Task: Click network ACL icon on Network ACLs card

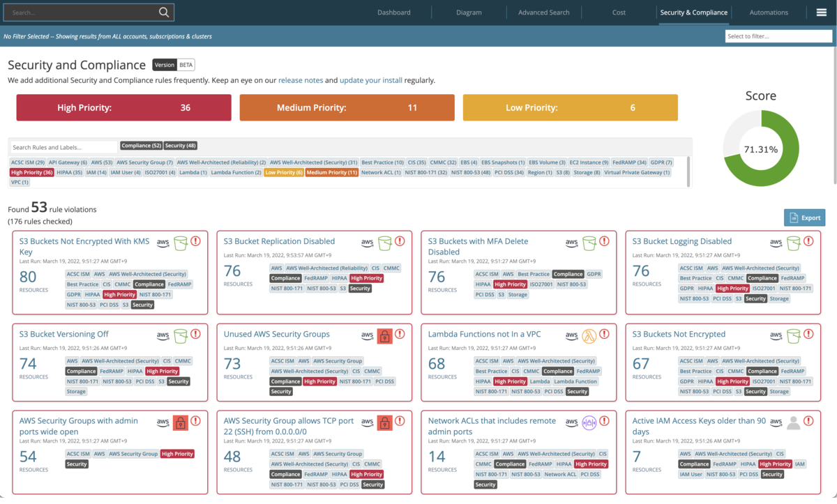Action: click(x=589, y=422)
